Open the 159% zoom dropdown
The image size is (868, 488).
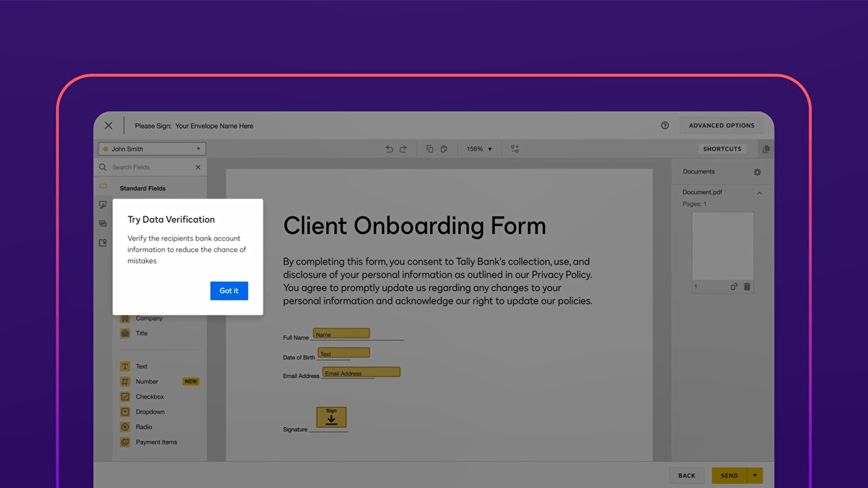(x=479, y=149)
